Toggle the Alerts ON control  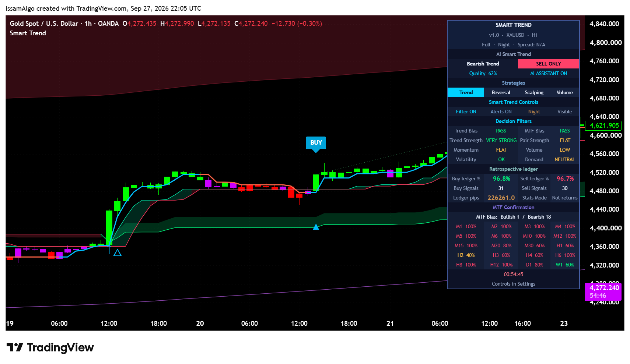tap(501, 112)
